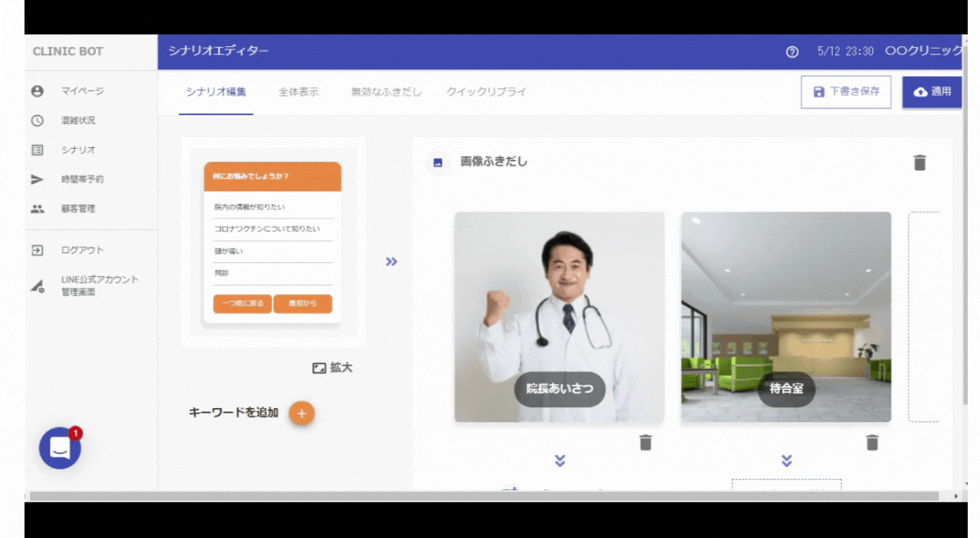
Task: Click 一つ前に戻る in the preview
Action: point(243,304)
